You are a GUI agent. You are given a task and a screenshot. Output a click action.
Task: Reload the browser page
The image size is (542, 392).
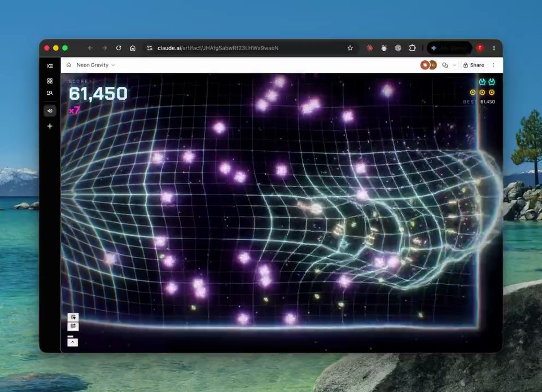coord(119,48)
